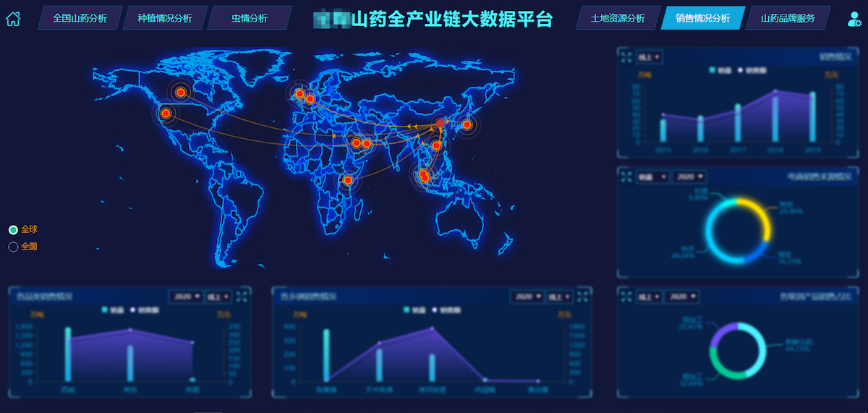Viewport: 868px width, 413px height.
Task: Switch to 土地资源分析 tab
Action: 618,19
